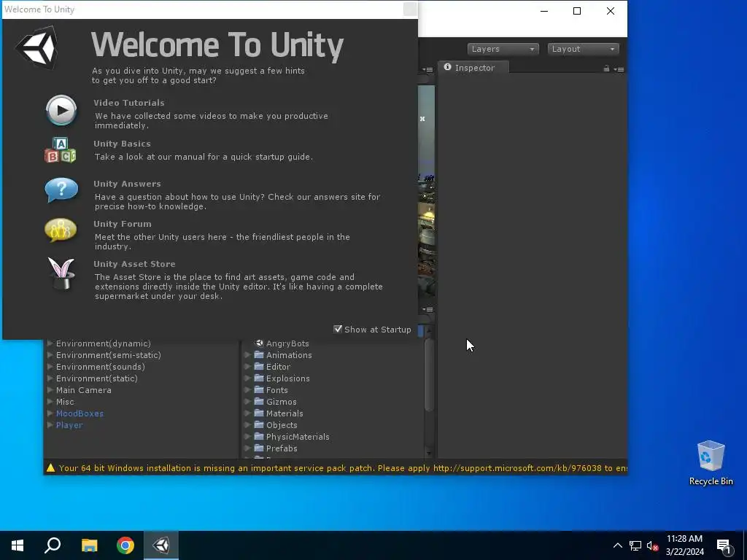747x560 pixels.
Task: Expand Environment(semi-static) hierarchy item
Action: tap(50, 355)
